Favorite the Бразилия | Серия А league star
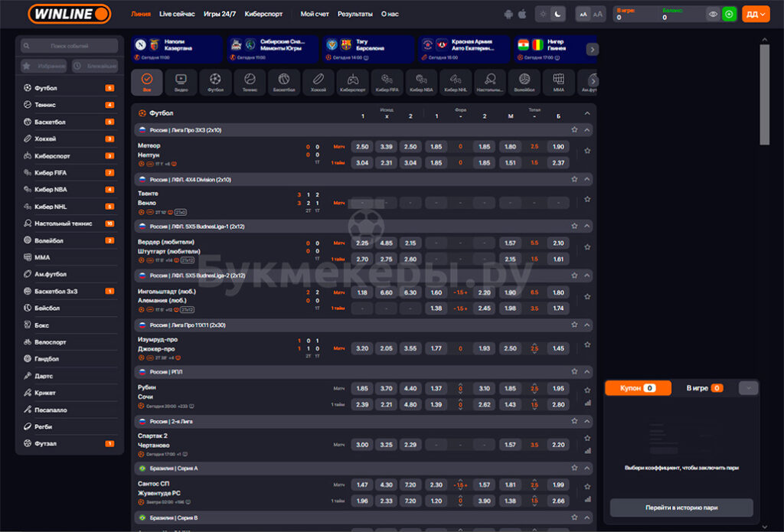 click(x=574, y=468)
